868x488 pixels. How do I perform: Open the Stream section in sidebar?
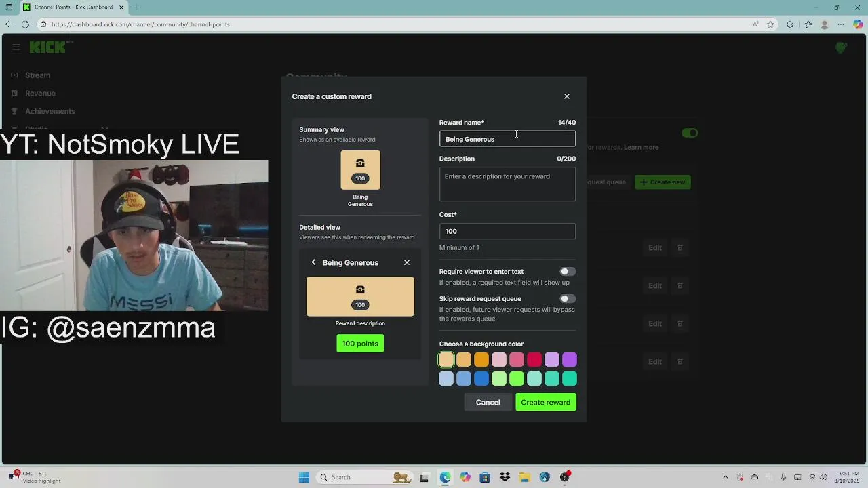(x=37, y=75)
